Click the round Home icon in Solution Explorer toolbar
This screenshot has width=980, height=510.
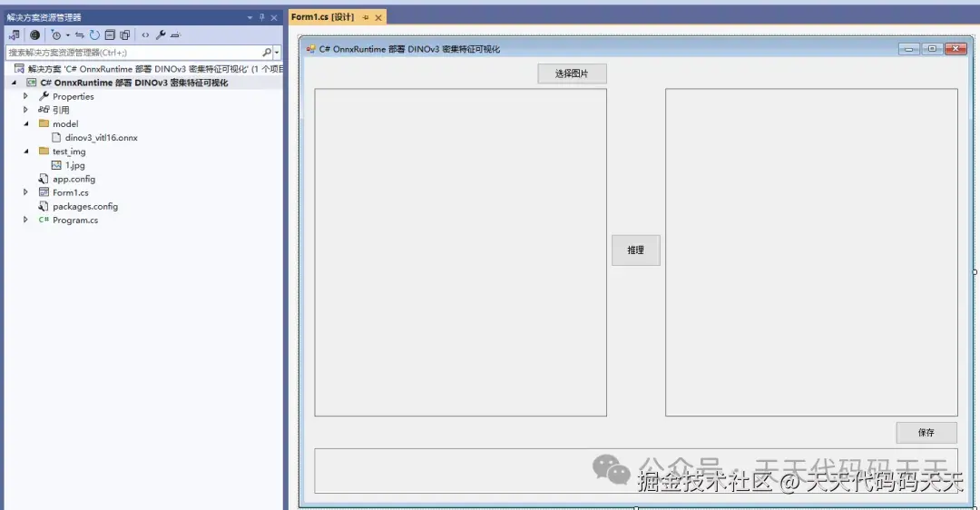(35, 35)
